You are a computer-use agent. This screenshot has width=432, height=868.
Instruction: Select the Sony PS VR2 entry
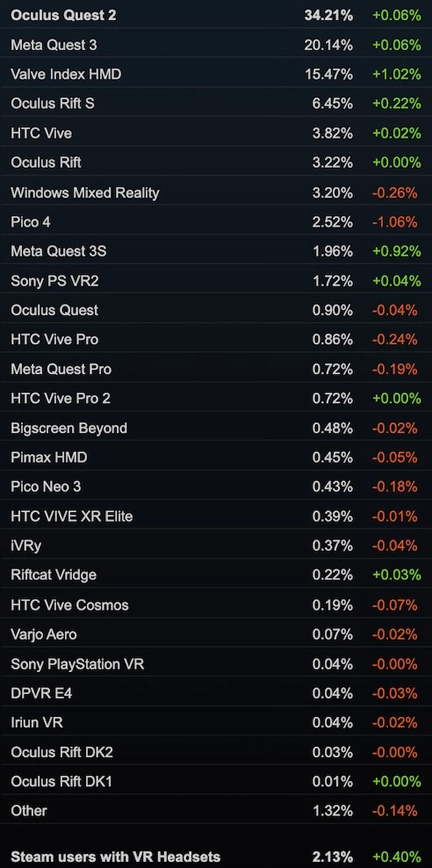[x=216, y=281]
